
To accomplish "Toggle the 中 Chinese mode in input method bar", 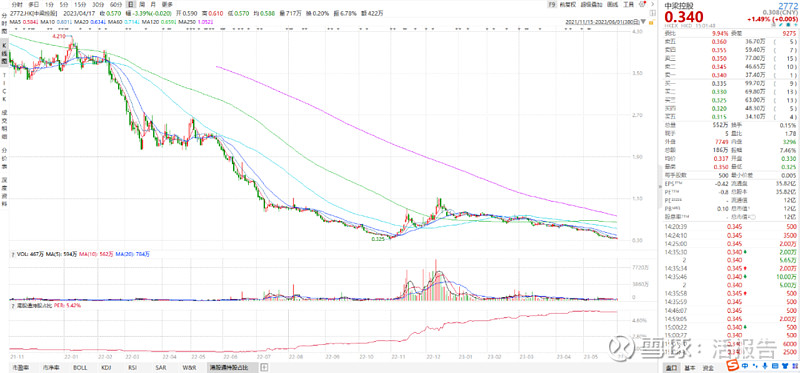I will [x=744, y=366].
